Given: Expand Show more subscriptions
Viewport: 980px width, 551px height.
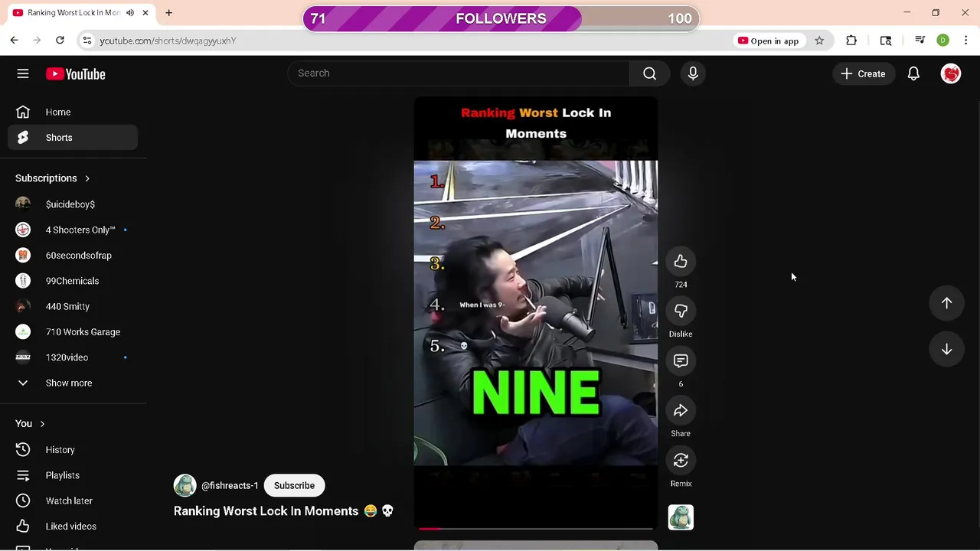Looking at the screenshot, I should click(x=73, y=383).
